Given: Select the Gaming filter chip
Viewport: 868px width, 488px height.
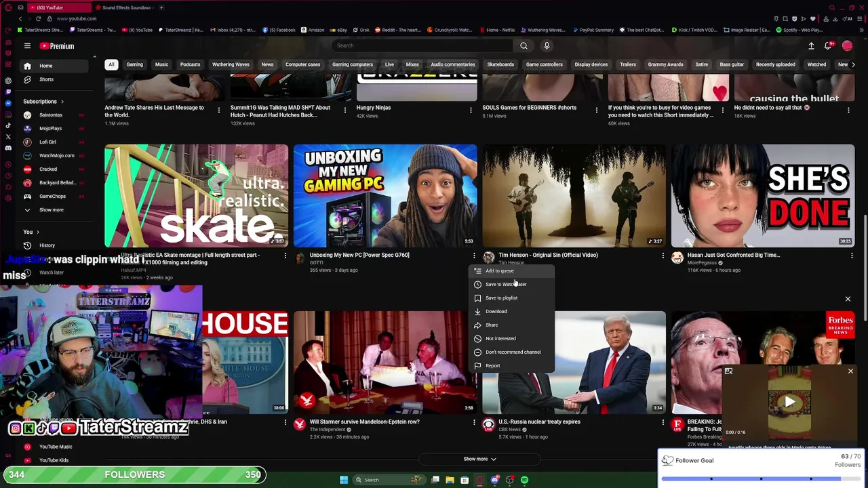Looking at the screenshot, I should (x=134, y=64).
